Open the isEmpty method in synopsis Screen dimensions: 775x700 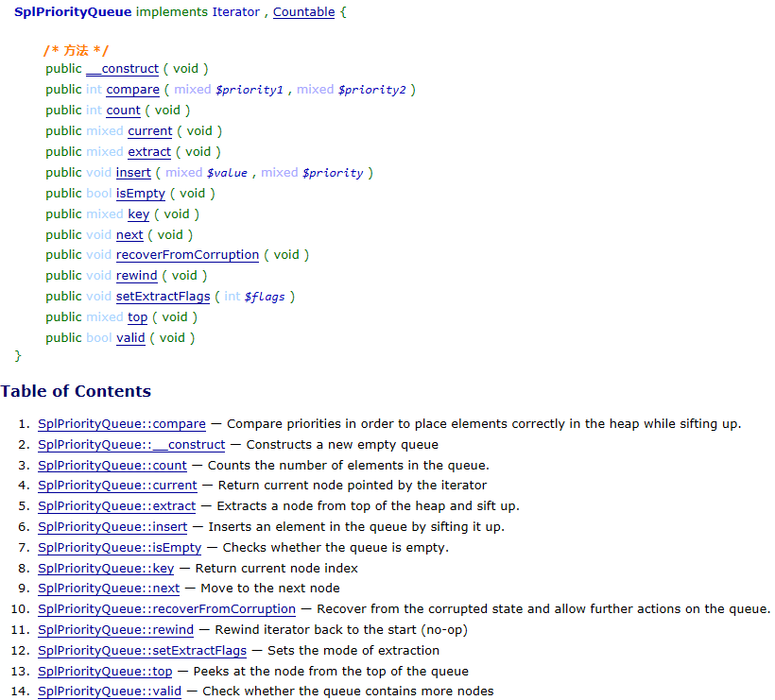[x=141, y=193]
